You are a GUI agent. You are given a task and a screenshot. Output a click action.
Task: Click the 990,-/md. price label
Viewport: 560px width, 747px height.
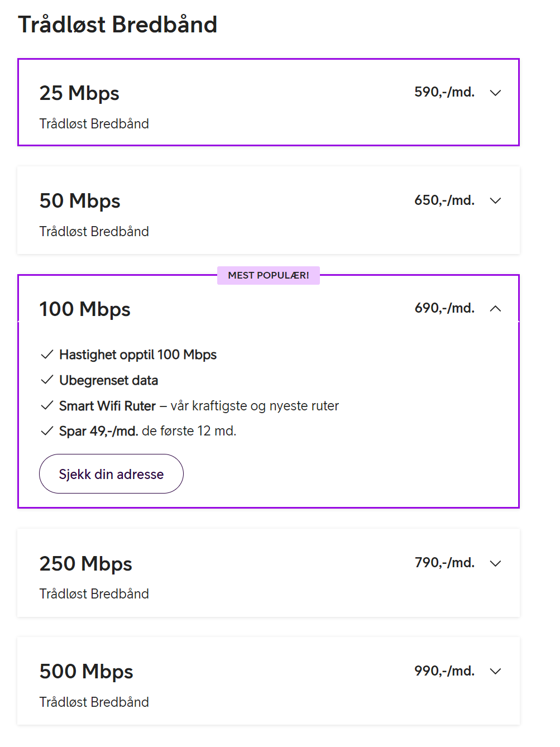pyautogui.click(x=444, y=671)
